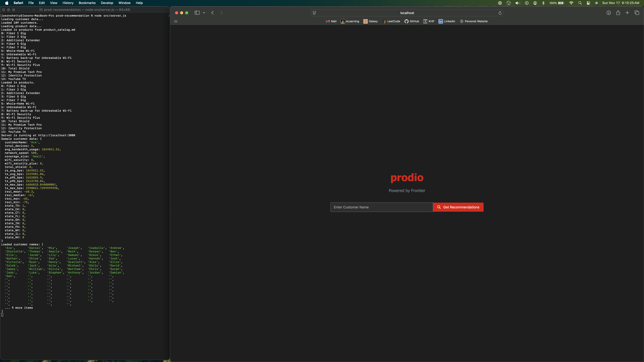The image size is (644, 362).
Task: Open Control Center in the menu bar
Action: coord(588,3)
